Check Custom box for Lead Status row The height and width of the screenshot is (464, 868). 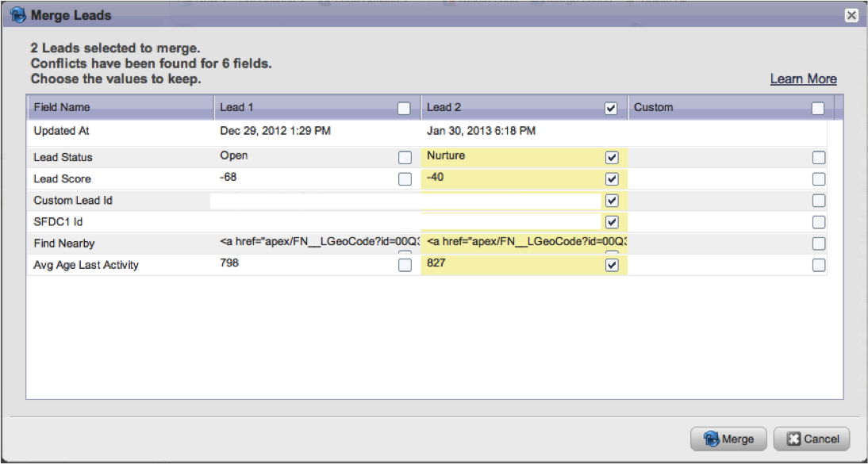coord(818,158)
